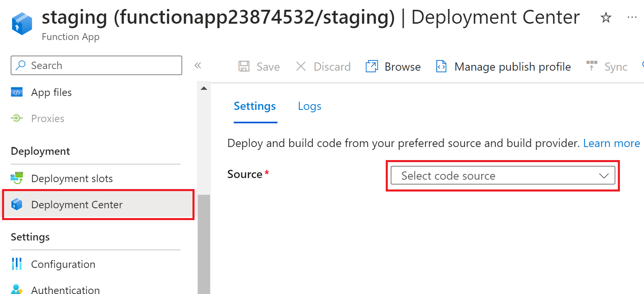Click the Deployment section heading
This screenshot has width=644, height=294.
(40, 151)
